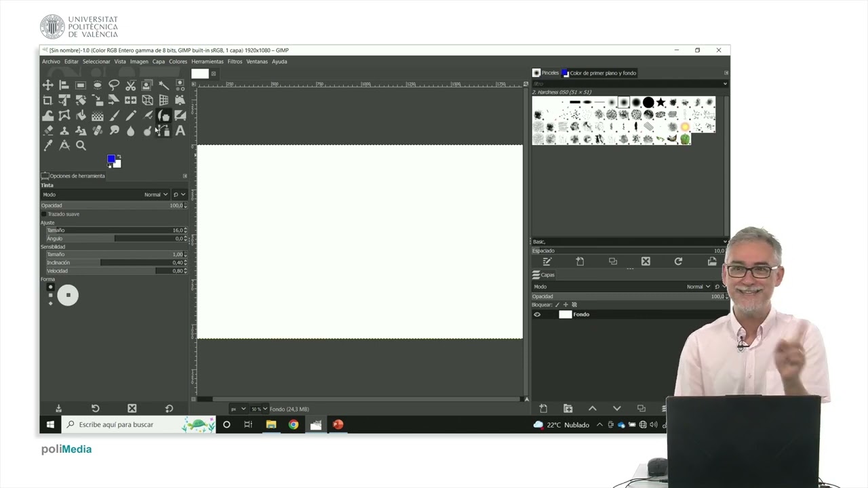Switch to Color de primer plano y fondo tab

[599, 73]
